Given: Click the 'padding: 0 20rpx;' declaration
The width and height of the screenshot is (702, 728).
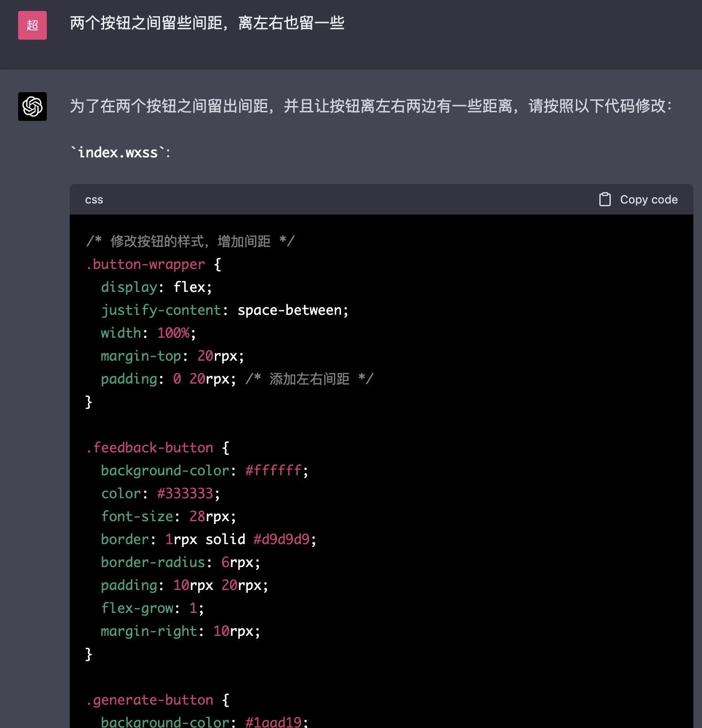Looking at the screenshot, I should [x=169, y=379].
